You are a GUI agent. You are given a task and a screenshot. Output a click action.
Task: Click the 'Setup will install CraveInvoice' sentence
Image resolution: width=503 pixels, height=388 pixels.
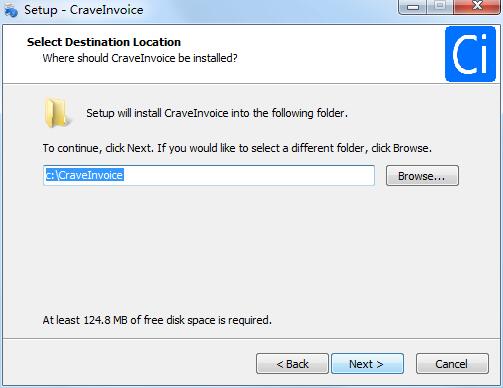pyautogui.click(x=217, y=113)
